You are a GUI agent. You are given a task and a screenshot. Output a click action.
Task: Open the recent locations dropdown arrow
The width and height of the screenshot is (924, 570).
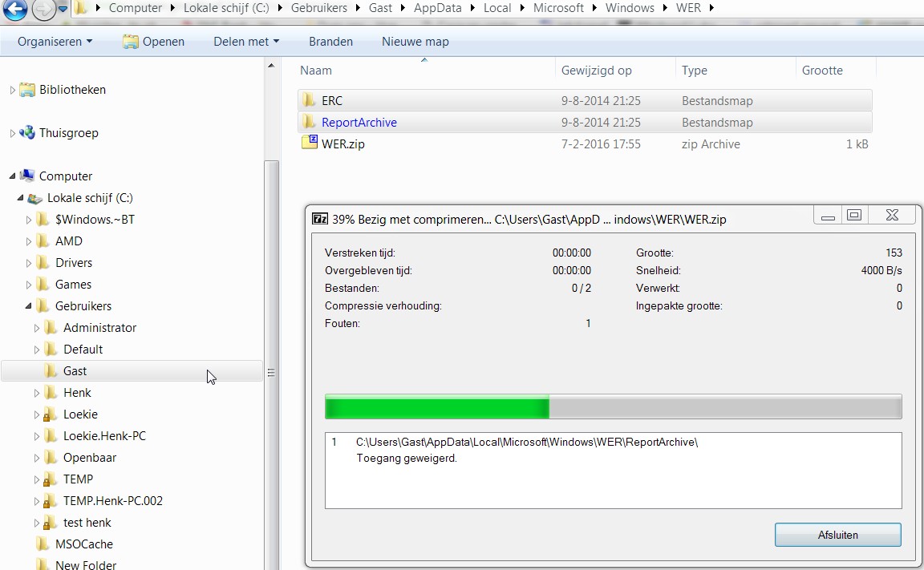point(63,8)
